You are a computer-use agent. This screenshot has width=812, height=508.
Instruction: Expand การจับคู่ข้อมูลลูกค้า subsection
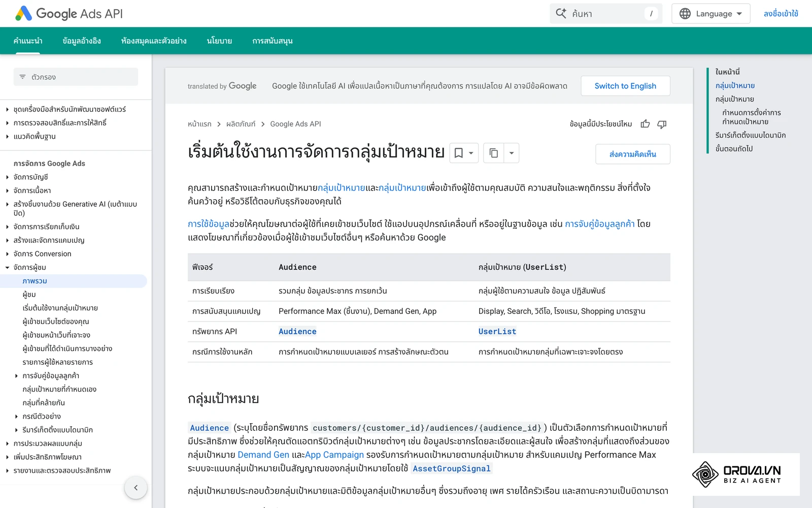point(16,376)
